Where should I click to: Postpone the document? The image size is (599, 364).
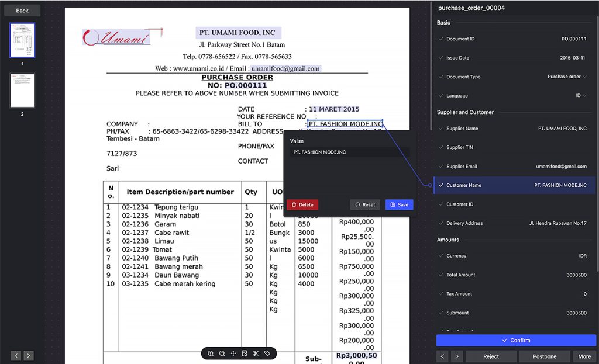point(545,356)
